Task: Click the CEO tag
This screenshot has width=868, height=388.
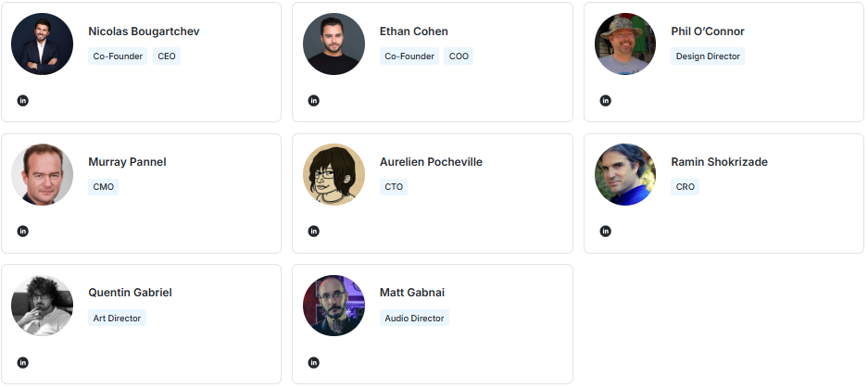Action: [167, 56]
